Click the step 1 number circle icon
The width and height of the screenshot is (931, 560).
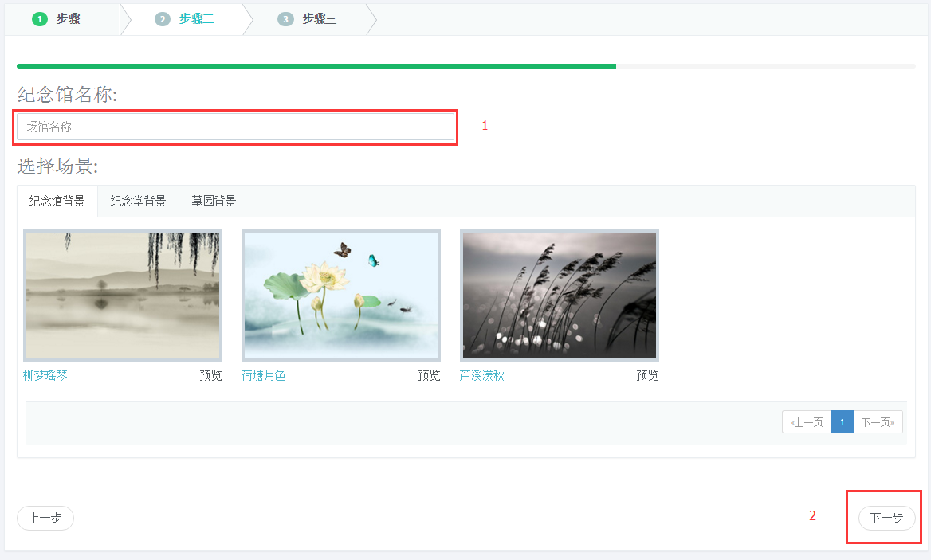(40, 19)
